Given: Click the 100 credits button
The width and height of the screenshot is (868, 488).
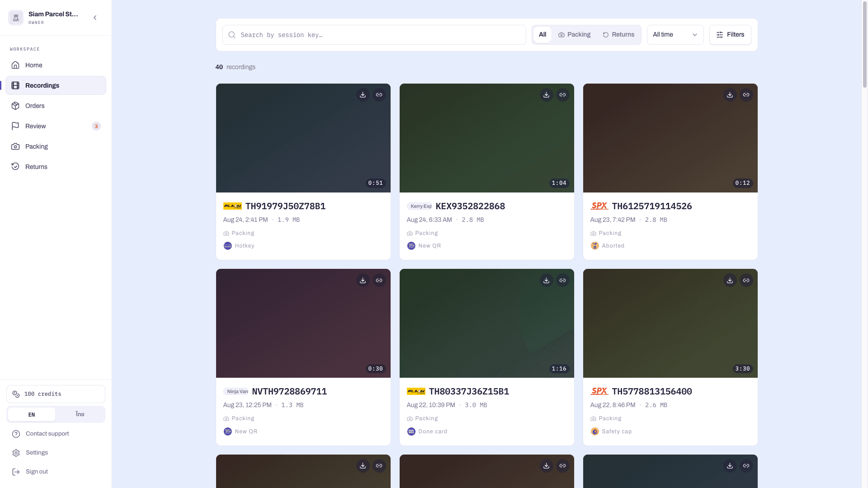Looking at the screenshot, I should 56,394.
